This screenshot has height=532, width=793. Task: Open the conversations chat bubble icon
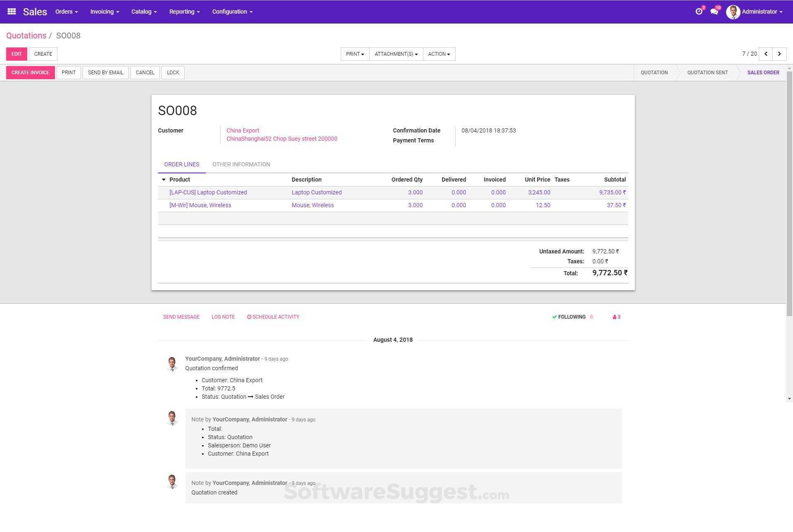click(x=714, y=12)
